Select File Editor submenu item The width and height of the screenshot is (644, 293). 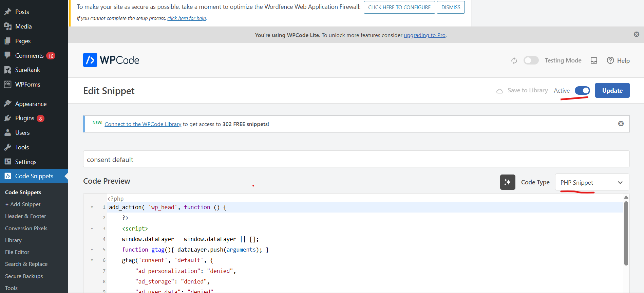(17, 252)
